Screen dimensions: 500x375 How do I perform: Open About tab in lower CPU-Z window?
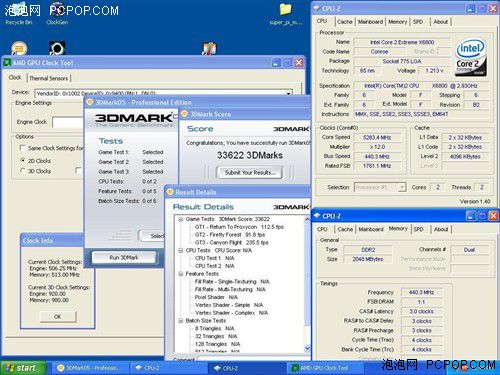pyautogui.click(x=441, y=229)
